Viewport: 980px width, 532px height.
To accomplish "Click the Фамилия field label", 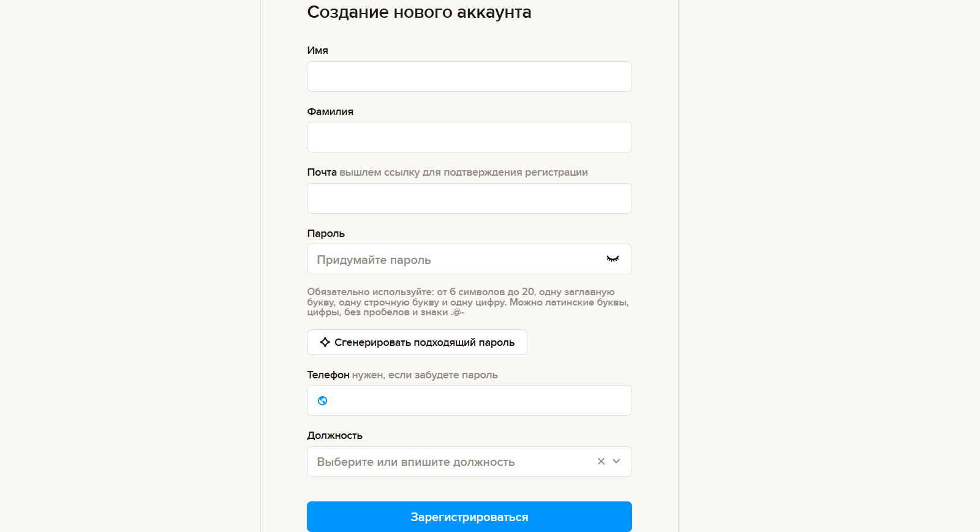I will pos(330,111).
